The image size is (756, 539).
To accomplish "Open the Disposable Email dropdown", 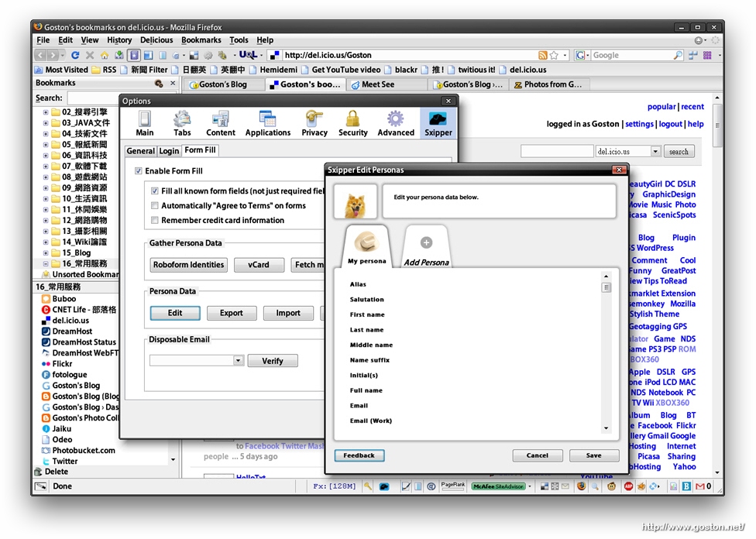I will [238, 361].
